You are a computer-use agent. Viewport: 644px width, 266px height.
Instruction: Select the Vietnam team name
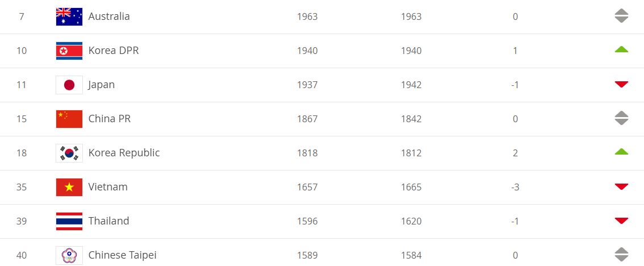(x=108, y=187)
